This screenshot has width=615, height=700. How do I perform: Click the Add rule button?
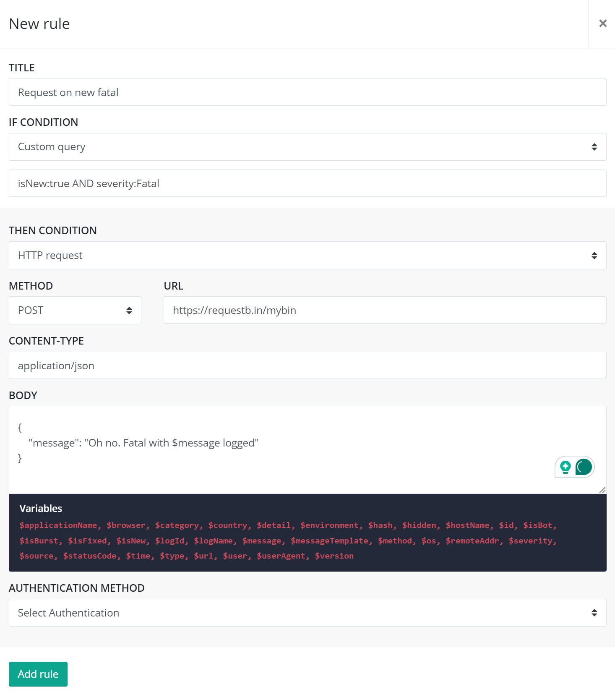(x=38, y=674)
